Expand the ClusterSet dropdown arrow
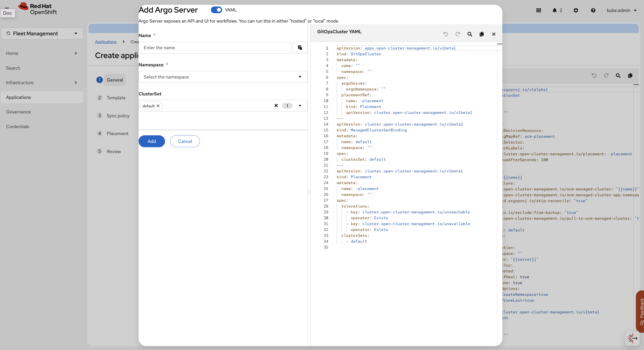644x350 pixels. pyautogui.click(x=300, y=106)
